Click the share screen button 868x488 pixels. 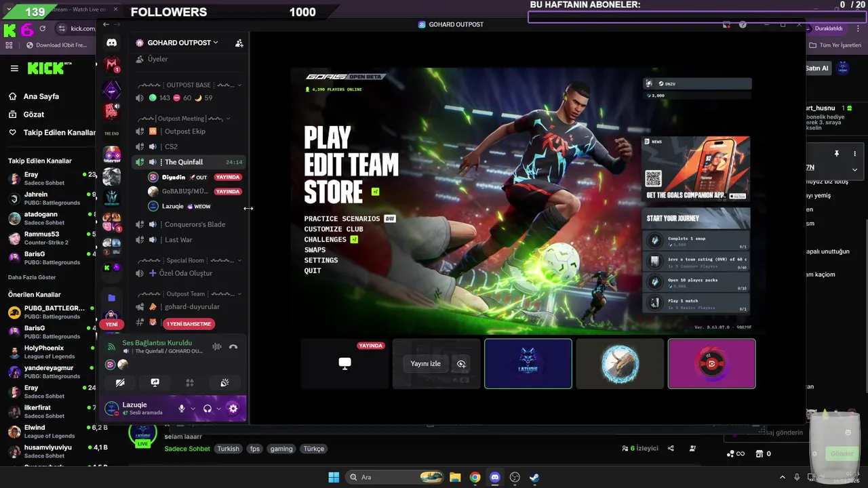[155, 383]
